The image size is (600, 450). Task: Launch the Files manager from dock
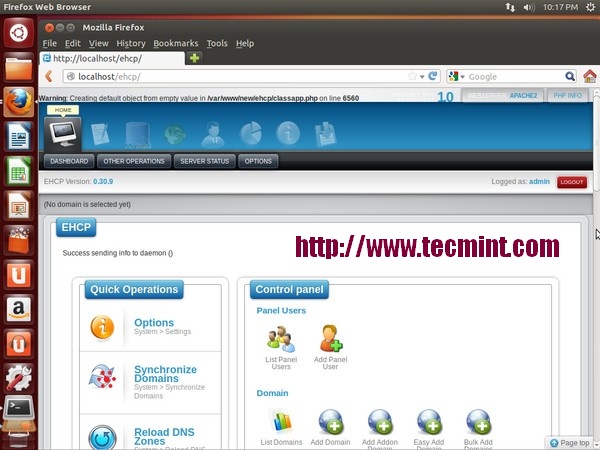18,67
